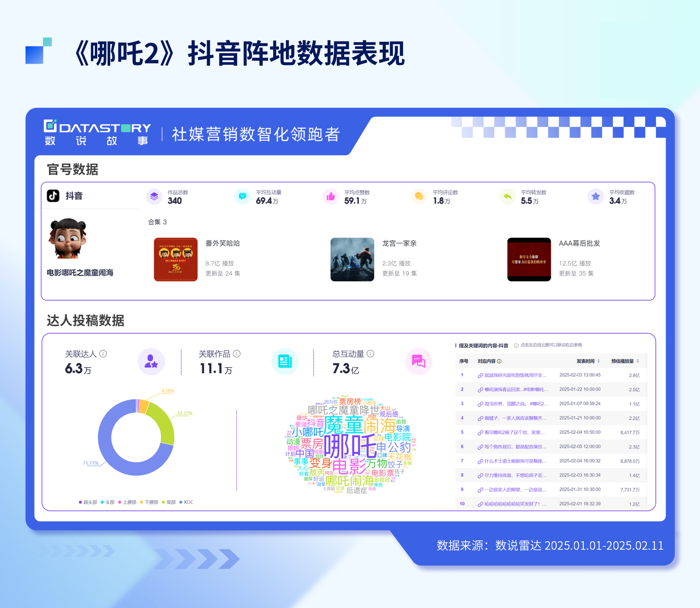This screenshot has height=608, width=700.
Task: Select the 抖音 platform tab
Action: pyautogui.click(x=65, y=196)
